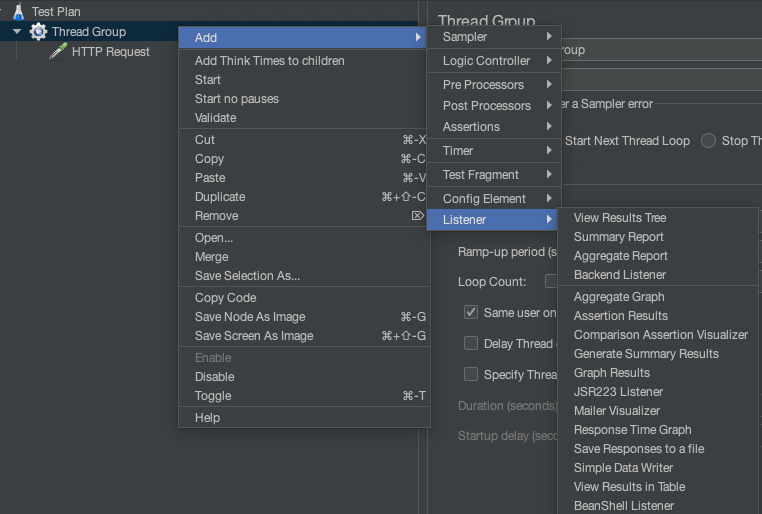This screenshot has height=514, width=762.
Task: Choose BeanShell Listener
Action: click(x=658, y=505)
